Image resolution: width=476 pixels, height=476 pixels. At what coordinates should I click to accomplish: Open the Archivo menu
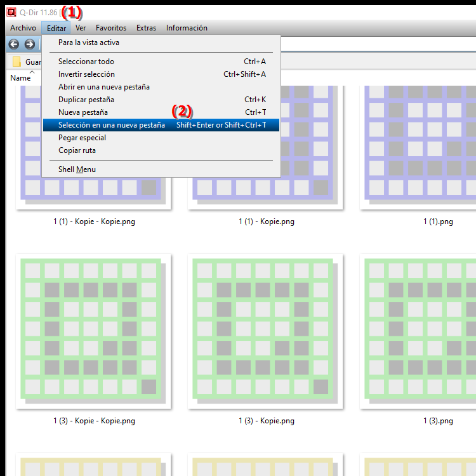[23, 28]
